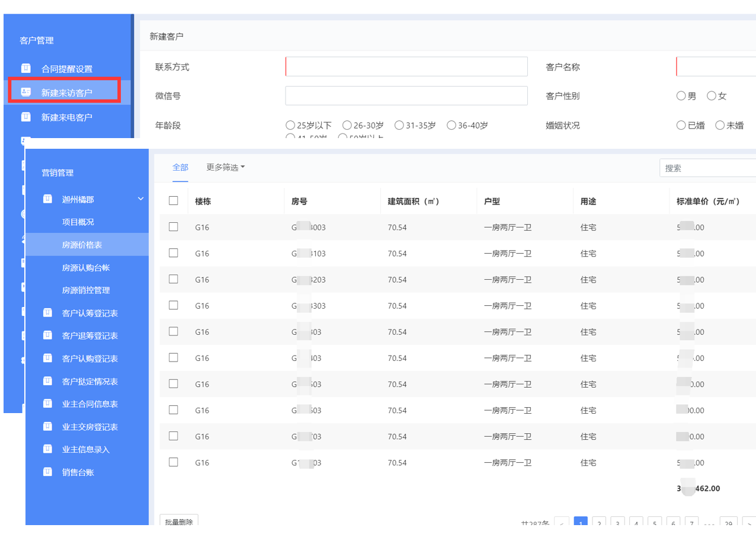Select the 男 gender radio button
756x550 pixels.
tap(681, 96)
